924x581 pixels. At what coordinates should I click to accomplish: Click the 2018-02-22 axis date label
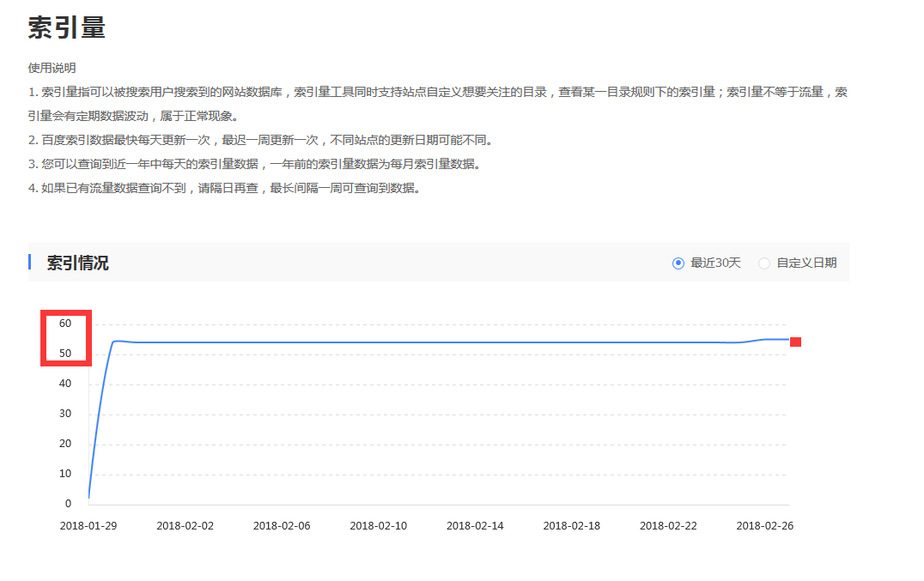point(668,525)
